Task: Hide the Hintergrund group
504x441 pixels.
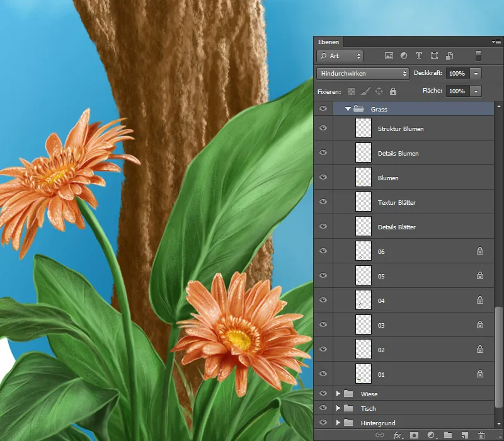Action: pos(323,422)
